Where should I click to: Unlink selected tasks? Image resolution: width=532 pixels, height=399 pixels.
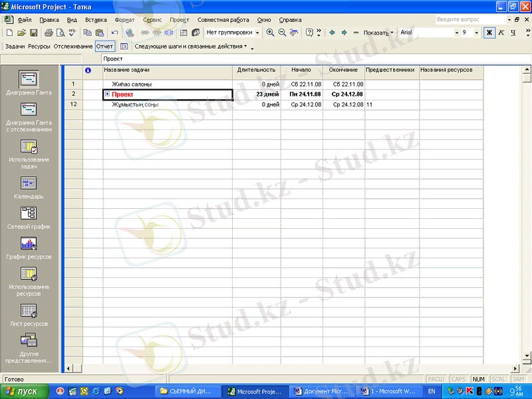157,33
